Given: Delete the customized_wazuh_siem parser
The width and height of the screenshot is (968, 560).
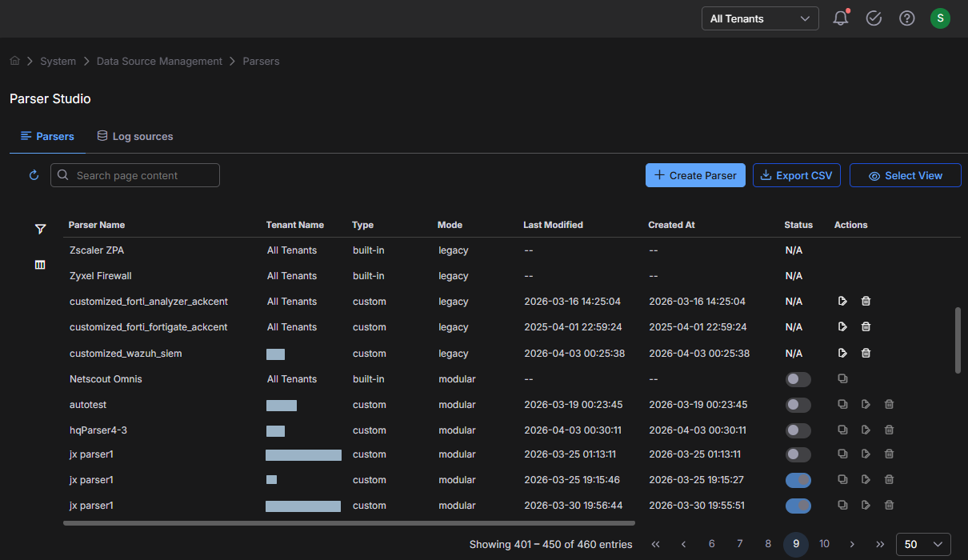Looking at the screenshot, I should pos(866,353).
